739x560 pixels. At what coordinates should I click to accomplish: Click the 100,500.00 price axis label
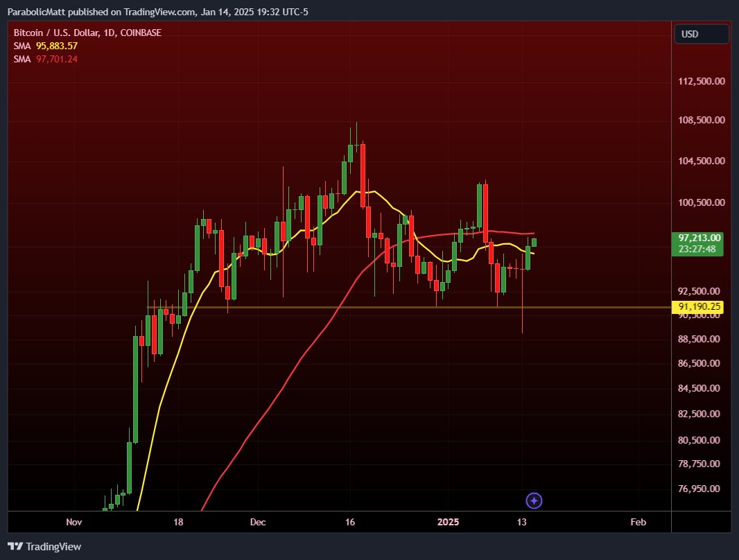pos(702,202)
